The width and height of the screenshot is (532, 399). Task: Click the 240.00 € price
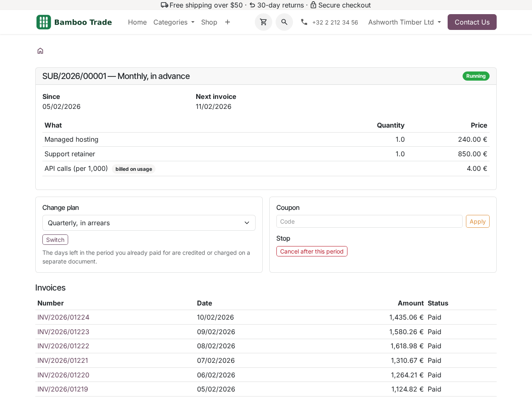click(x=473, y=140)
